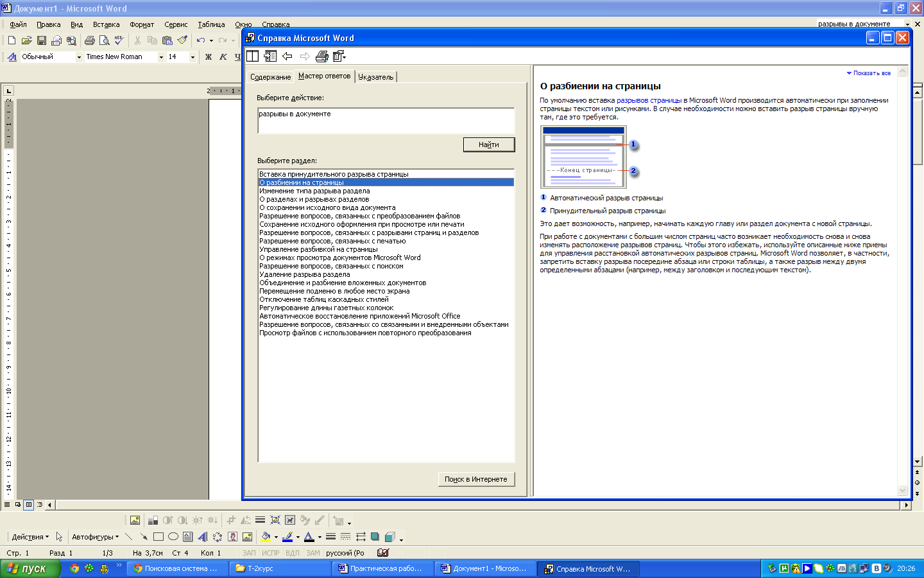The width and height of the screenshot is (924, 578).
Task: Apply yellow fill color bucket
Action: tap(266, 537)
